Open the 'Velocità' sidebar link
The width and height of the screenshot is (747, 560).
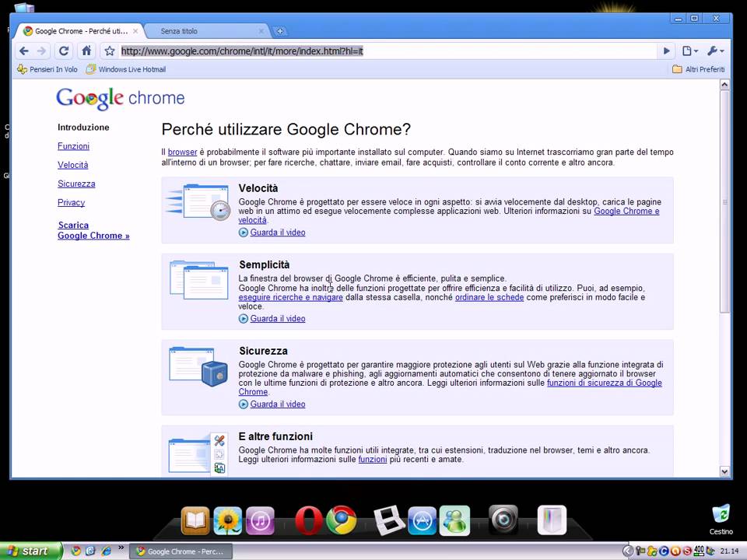(73, 165)
